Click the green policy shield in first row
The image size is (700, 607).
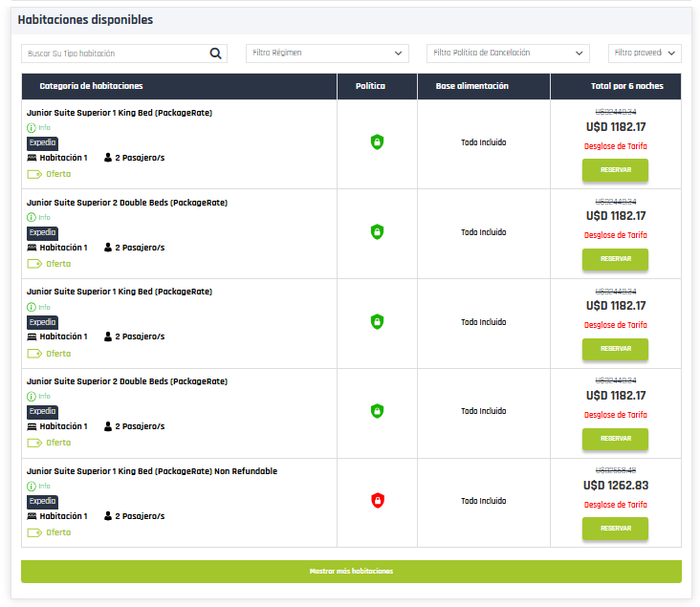point(377,141)
